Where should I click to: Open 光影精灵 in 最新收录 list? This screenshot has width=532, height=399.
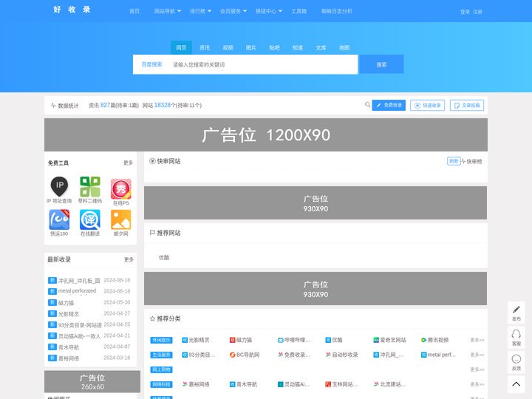click(69, 314)
